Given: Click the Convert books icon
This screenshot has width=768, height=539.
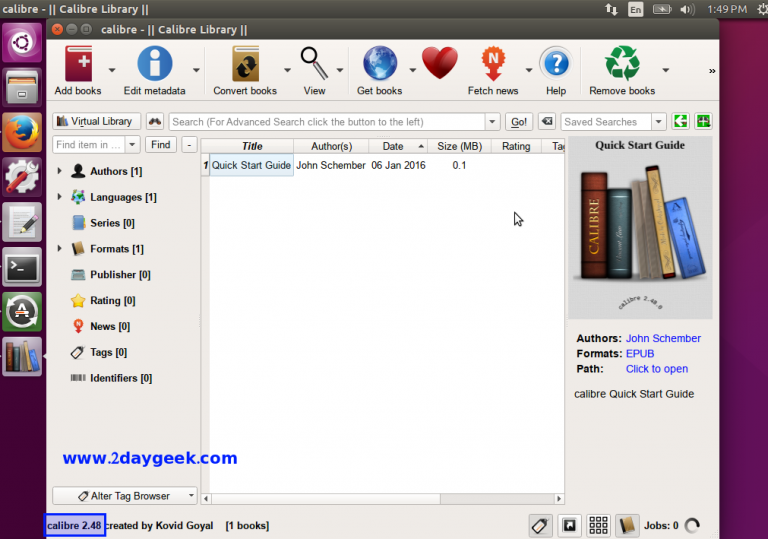Looking at the screenshot, I should coord(245,64).
